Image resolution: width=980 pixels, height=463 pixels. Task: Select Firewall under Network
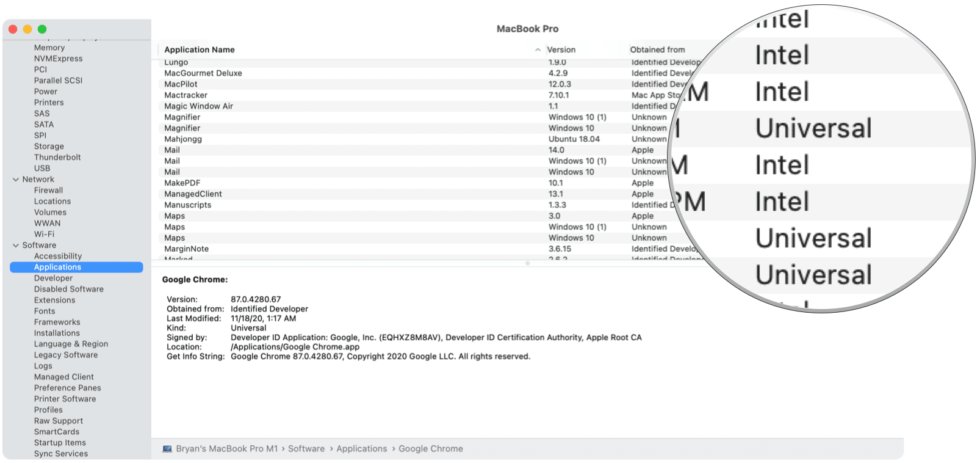point(49,191)
